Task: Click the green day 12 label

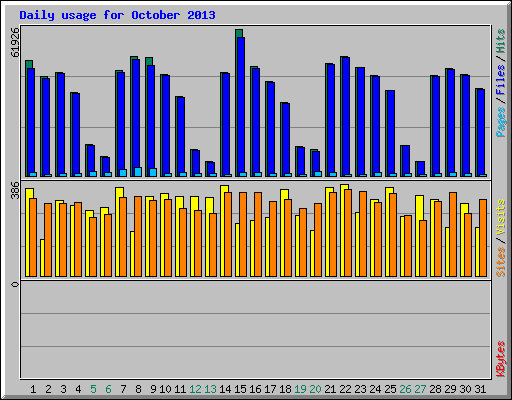Action: coord(195,389)
